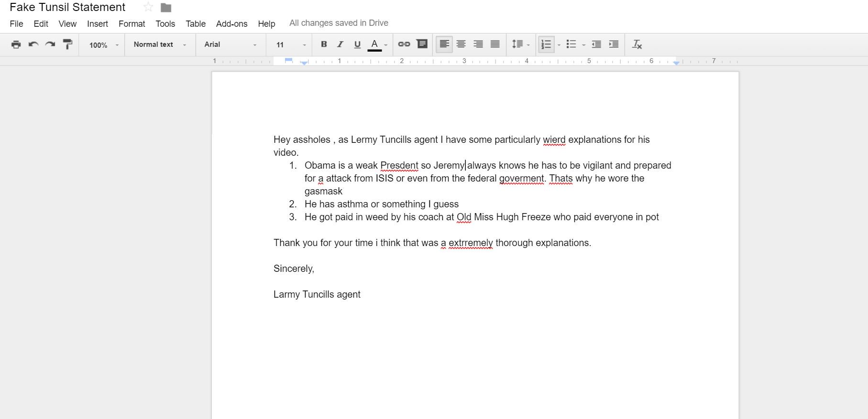Click the Print icon
This screenshot has height=419, width=868.
[16, 44]
